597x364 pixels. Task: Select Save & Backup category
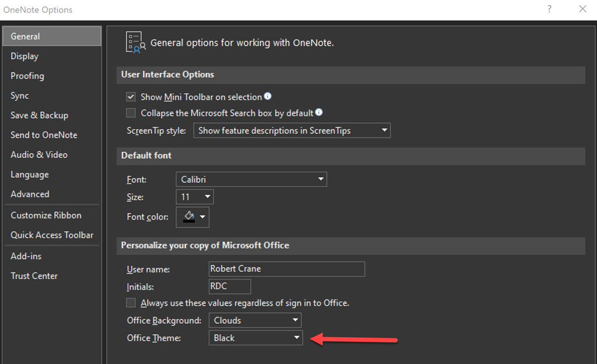point(39,115)
